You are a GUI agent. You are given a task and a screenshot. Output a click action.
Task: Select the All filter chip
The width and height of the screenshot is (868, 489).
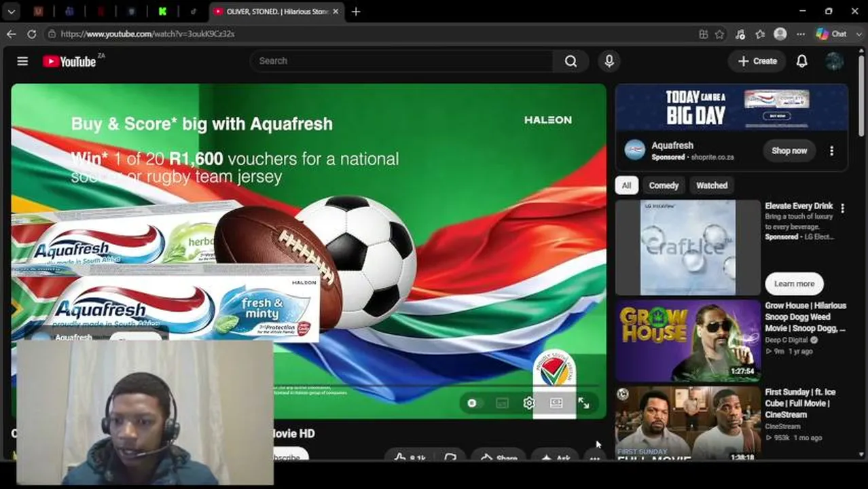click(626, 185)
